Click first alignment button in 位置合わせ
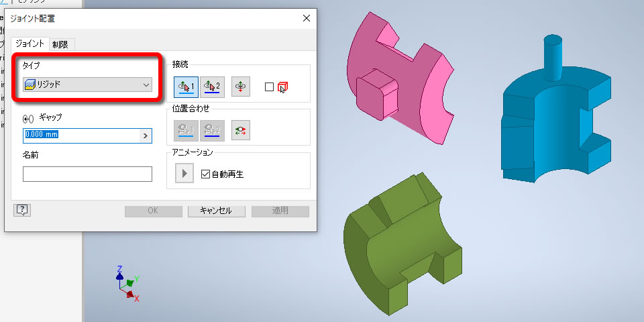Viewport: 644px width, 322px height. (x=186, y=131)
